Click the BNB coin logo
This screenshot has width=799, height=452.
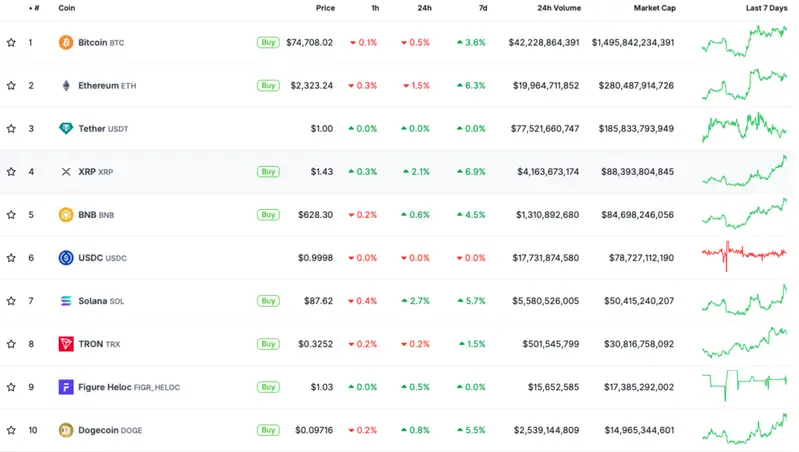(x=66, y=215)
